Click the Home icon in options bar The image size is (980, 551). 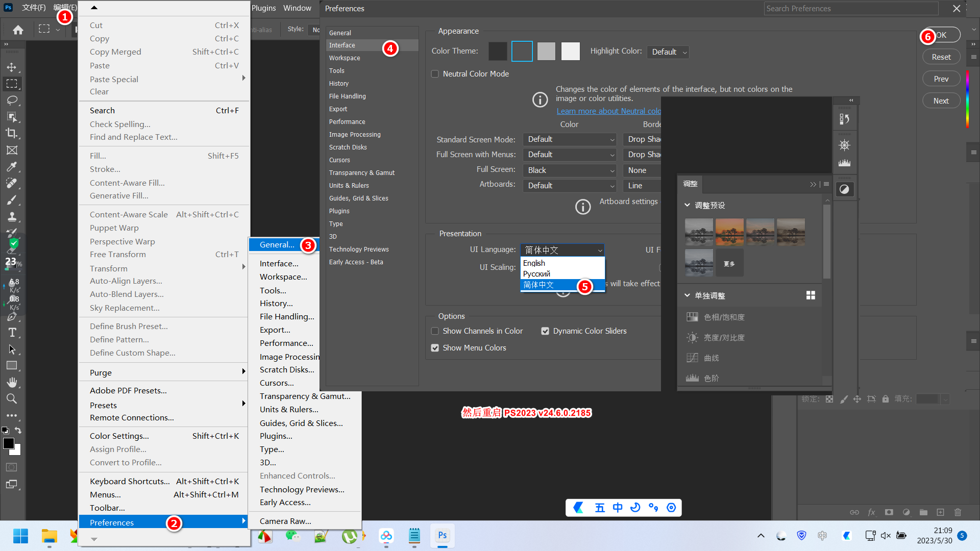18,30
